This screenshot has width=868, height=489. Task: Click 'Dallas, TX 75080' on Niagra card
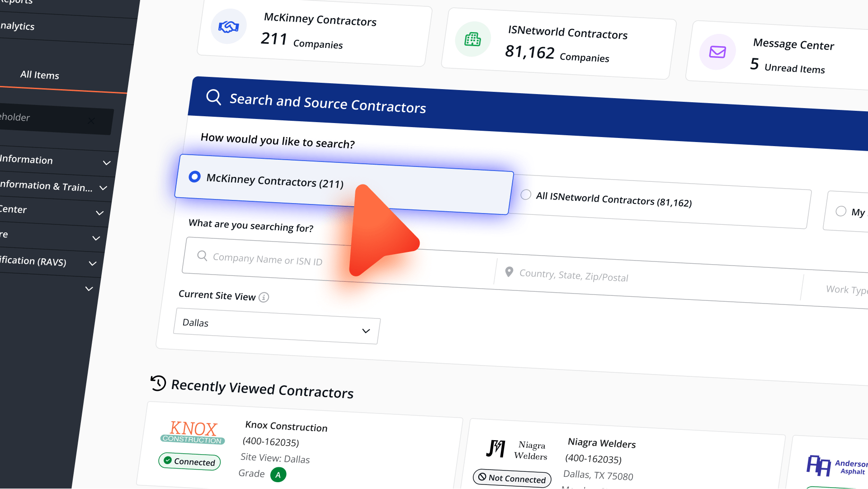click(x=598, y=475)
